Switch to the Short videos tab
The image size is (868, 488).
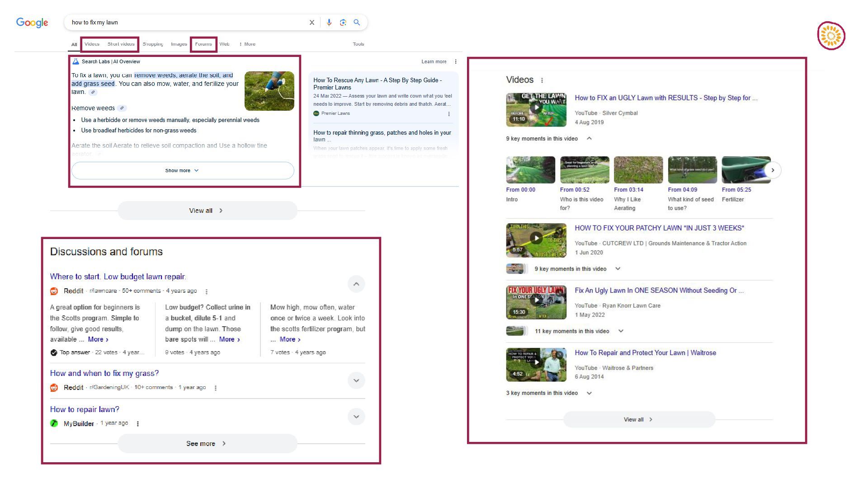click(121, 44)
